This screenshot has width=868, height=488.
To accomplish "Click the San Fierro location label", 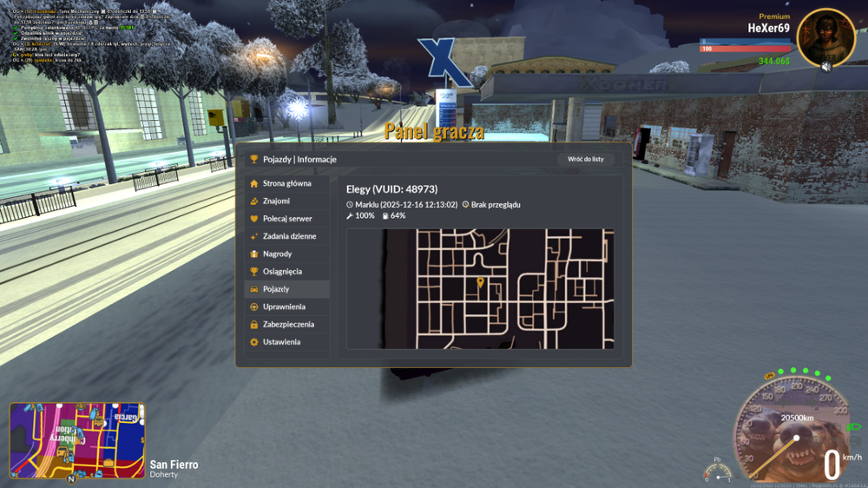I will click(x=174, y=465).
